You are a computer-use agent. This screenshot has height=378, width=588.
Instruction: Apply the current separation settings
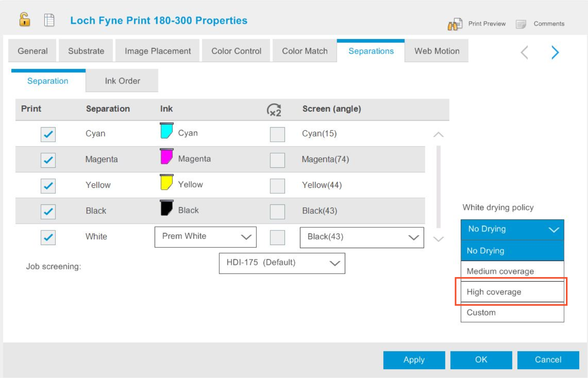(x=413, y=360)
